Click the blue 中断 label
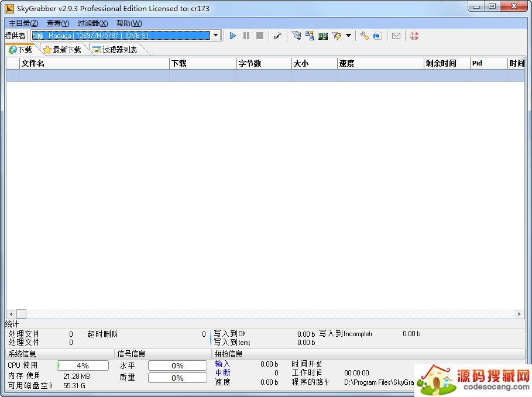532x397 pixels. (x=222, y=372)
